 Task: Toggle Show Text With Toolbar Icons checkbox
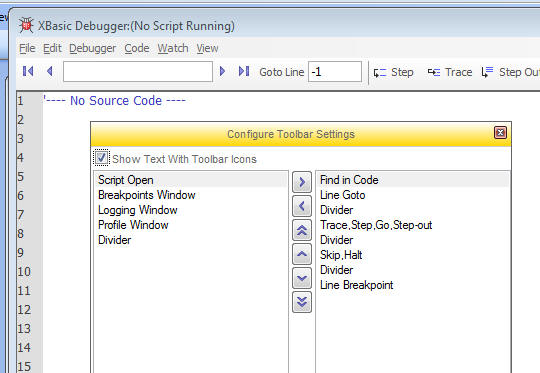pos(101,158)
